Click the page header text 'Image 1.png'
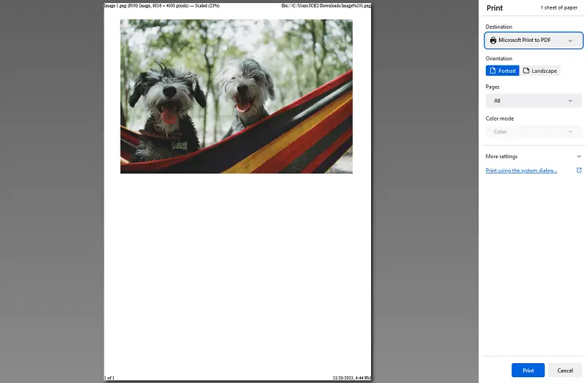This screenshot has height=383, width=588. (x=115, y=6)
